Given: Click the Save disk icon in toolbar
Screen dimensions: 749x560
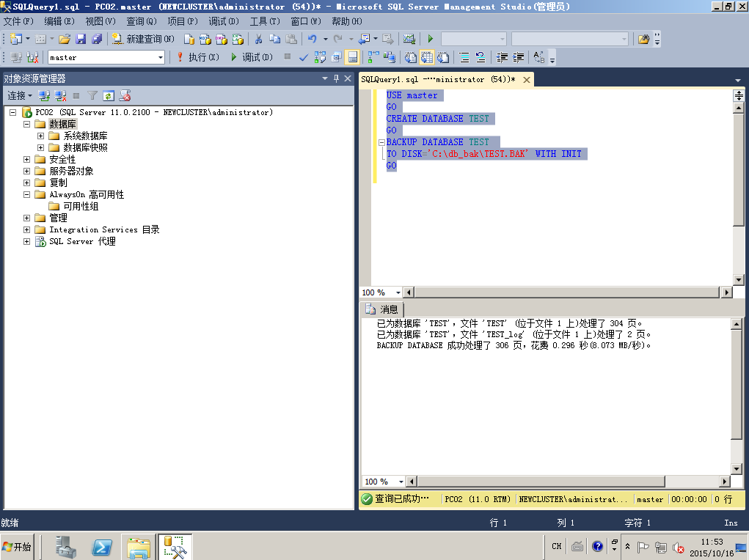Looking at the screenshot, I should click(x=81, y=39).
